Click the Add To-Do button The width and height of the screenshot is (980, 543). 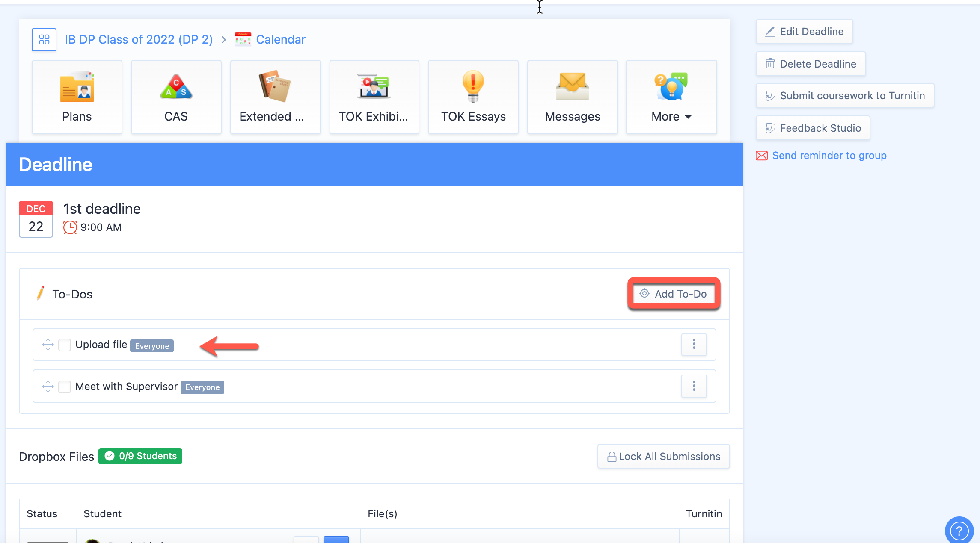coord(674,294)
